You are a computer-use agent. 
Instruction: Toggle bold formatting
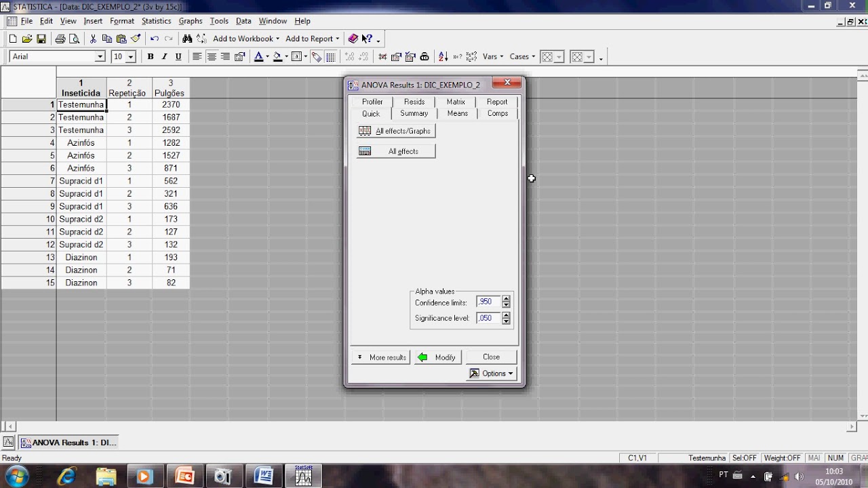151,57
